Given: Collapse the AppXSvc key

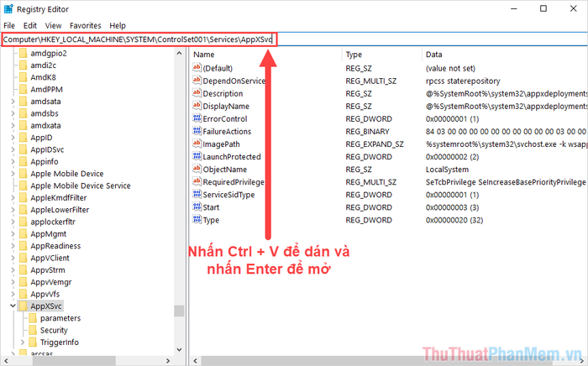Looking at the screenshot, I should point(13,306).
